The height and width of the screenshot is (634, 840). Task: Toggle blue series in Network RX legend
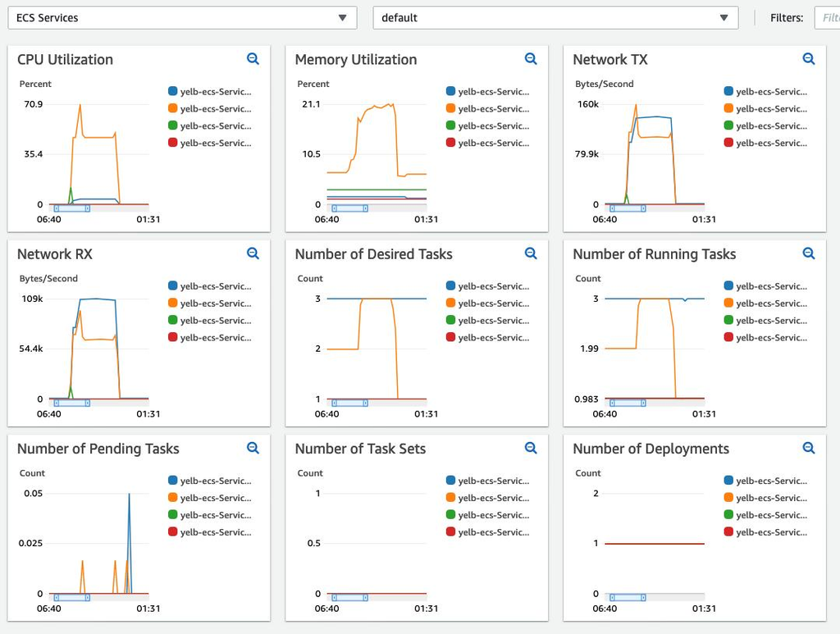[x=209, y=286]
